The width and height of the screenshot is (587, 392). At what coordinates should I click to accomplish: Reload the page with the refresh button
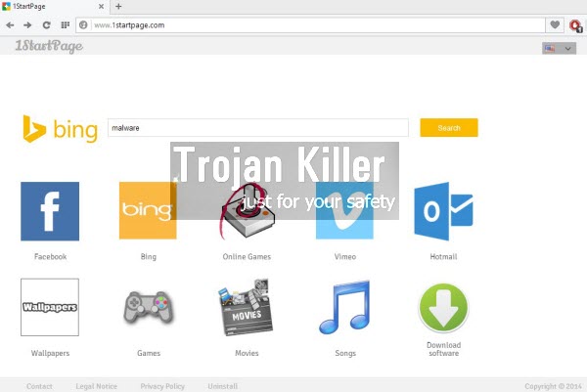click(x=46, y=24)
